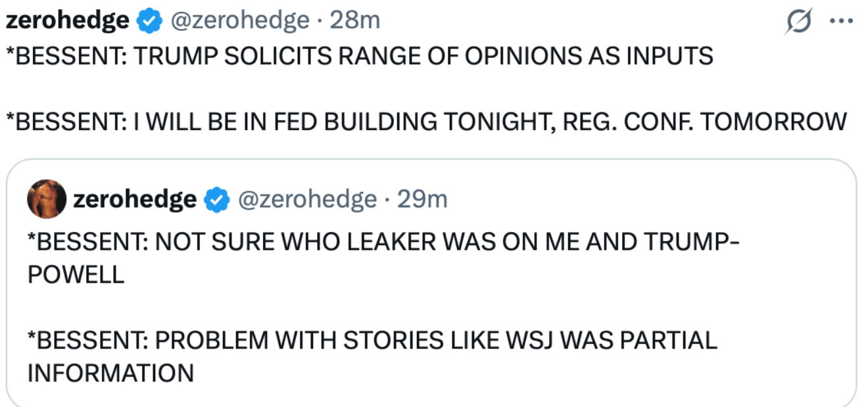Open the three-dot more options menu

pyautogui.click(x=841, y=21)
